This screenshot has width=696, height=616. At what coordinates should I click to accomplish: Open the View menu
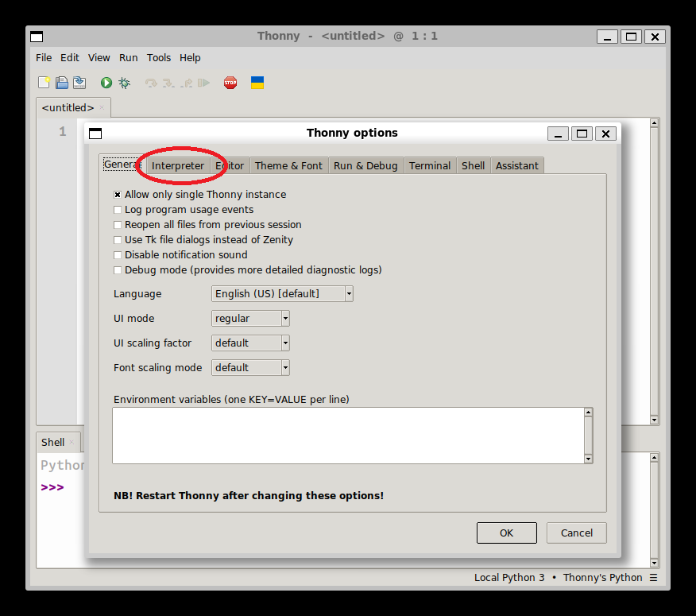pos(99,58)
